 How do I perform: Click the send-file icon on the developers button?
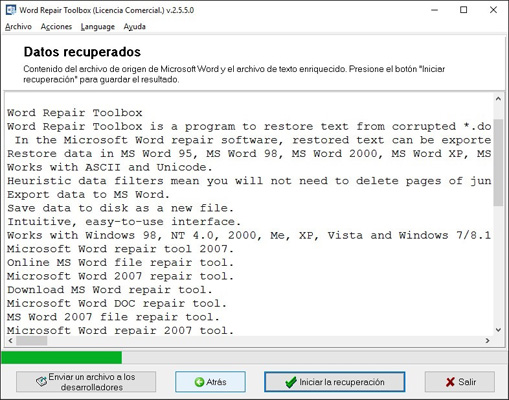click(x=41, y=382)
